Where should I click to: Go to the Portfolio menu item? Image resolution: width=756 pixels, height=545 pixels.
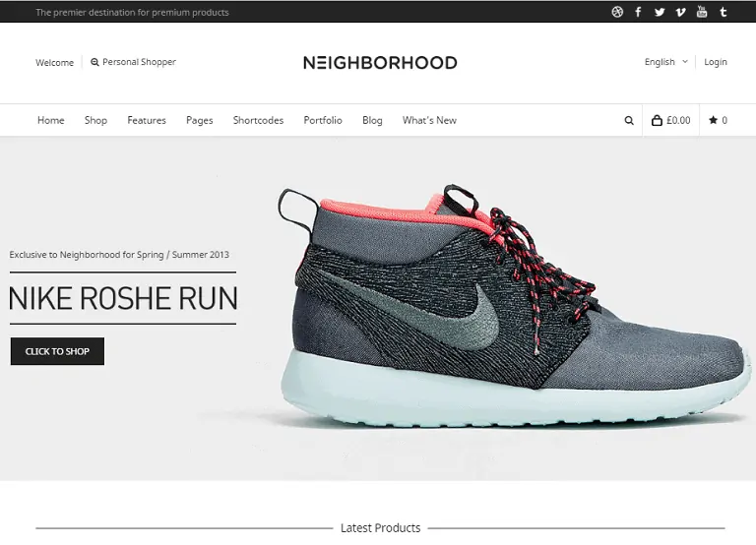point(323,120)
